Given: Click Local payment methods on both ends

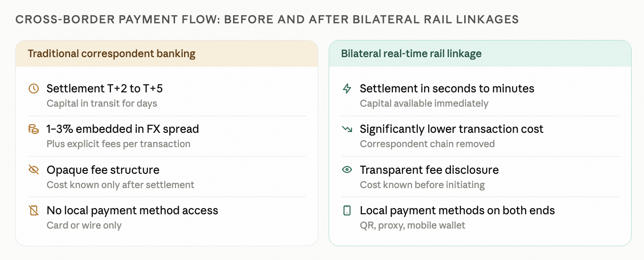Looking at the screenshot, I should tap(458, 210).
